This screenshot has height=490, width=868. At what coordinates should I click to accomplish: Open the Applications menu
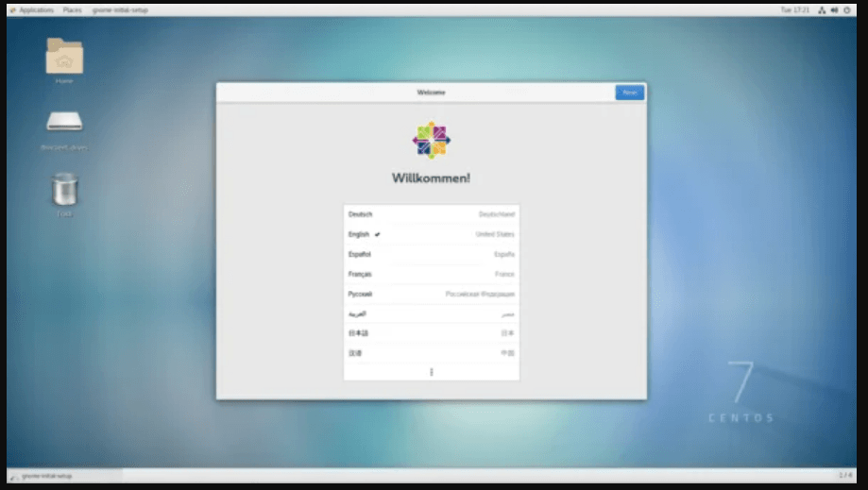(x=36, y=10)
